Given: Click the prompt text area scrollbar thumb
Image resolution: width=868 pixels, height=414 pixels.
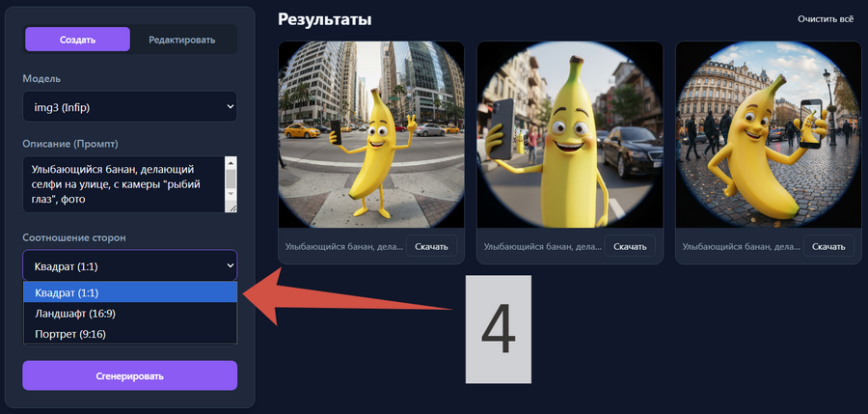Looking at the screenshot, I should click(x=231, y=180).
